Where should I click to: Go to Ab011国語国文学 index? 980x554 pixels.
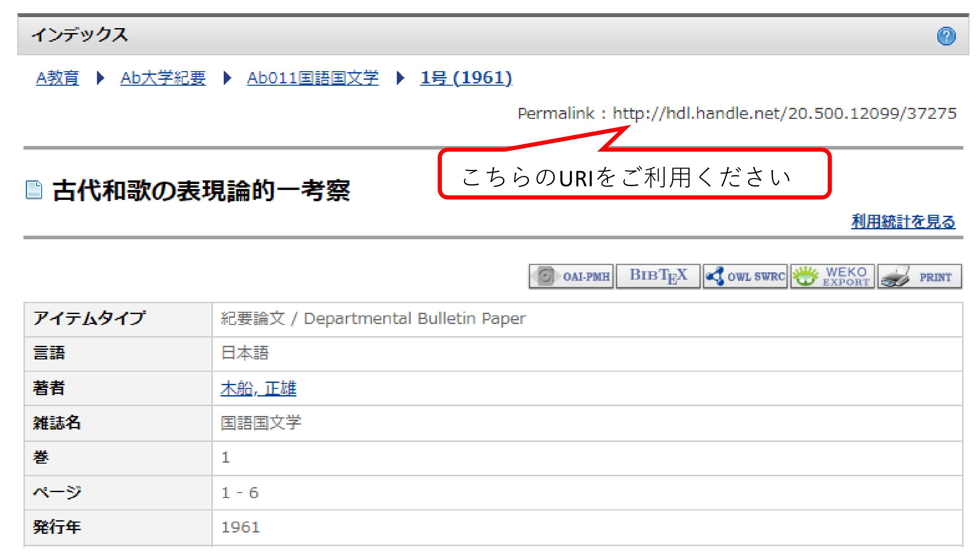(x=313, y=78)
